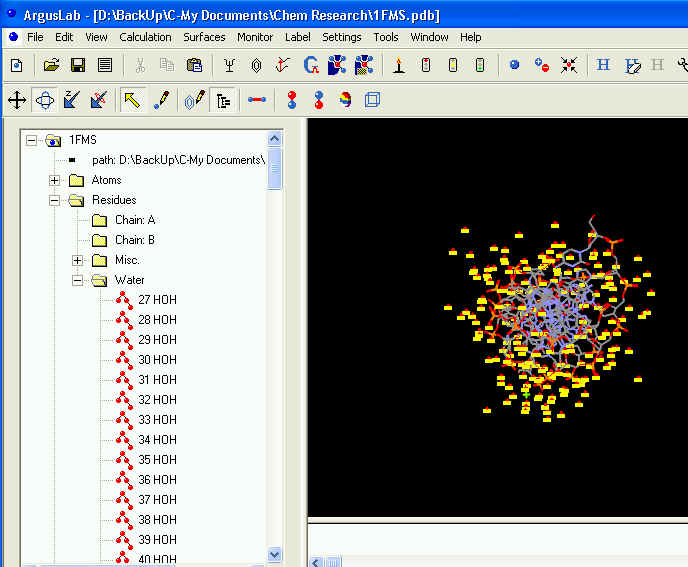Select the arrow selection tool

click(x=131, y=100)
